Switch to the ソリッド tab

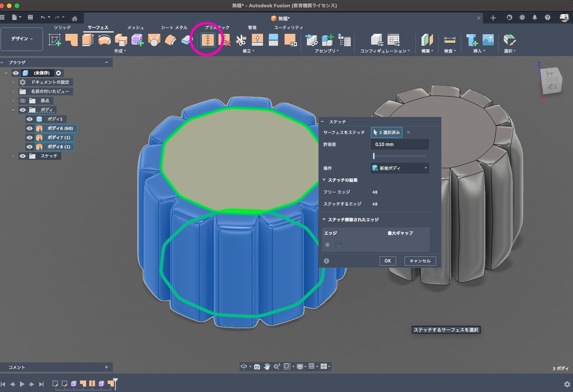coord(62,28)
